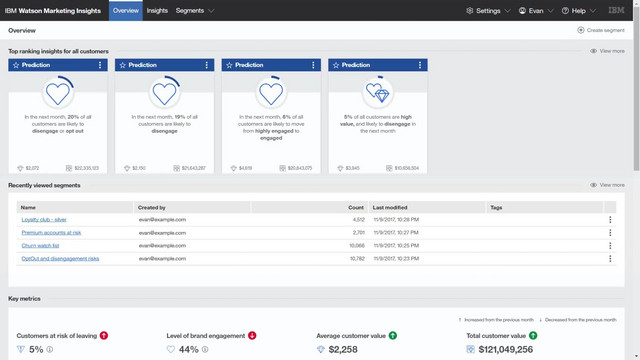Click the Help question mark icon

click(x=565, y=11)
